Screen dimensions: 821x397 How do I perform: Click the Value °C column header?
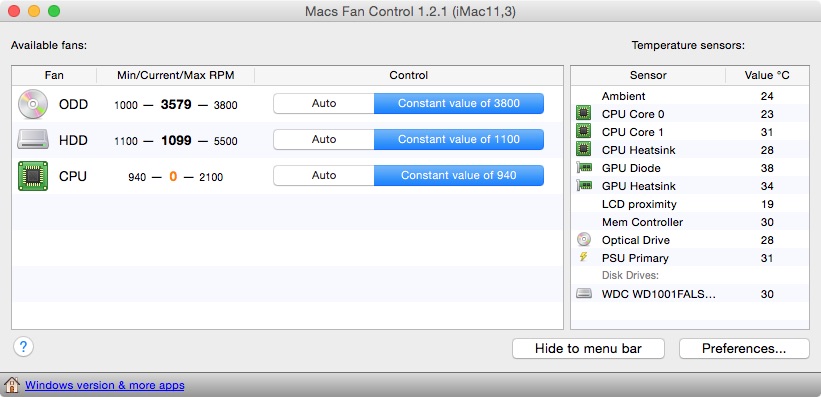(x=767, y=75)
